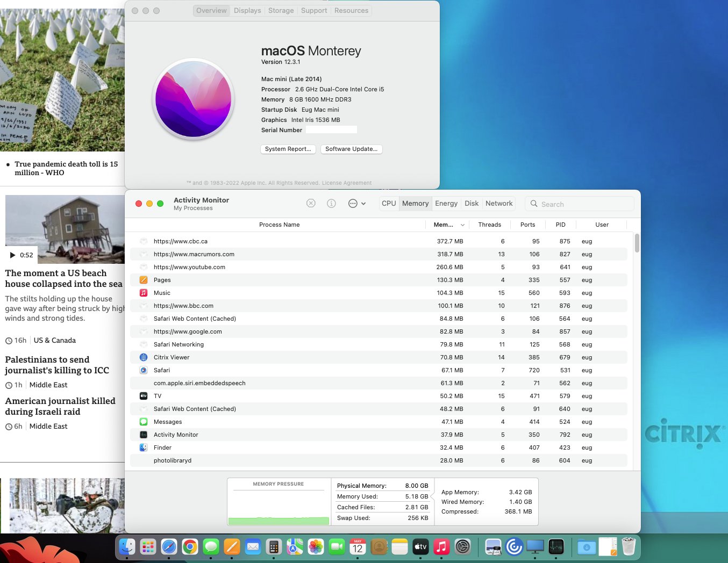Open Citrix Workspace swirl icon in Dock
Image resolution: width=728 pixels, height=563 pixels.
514,547
